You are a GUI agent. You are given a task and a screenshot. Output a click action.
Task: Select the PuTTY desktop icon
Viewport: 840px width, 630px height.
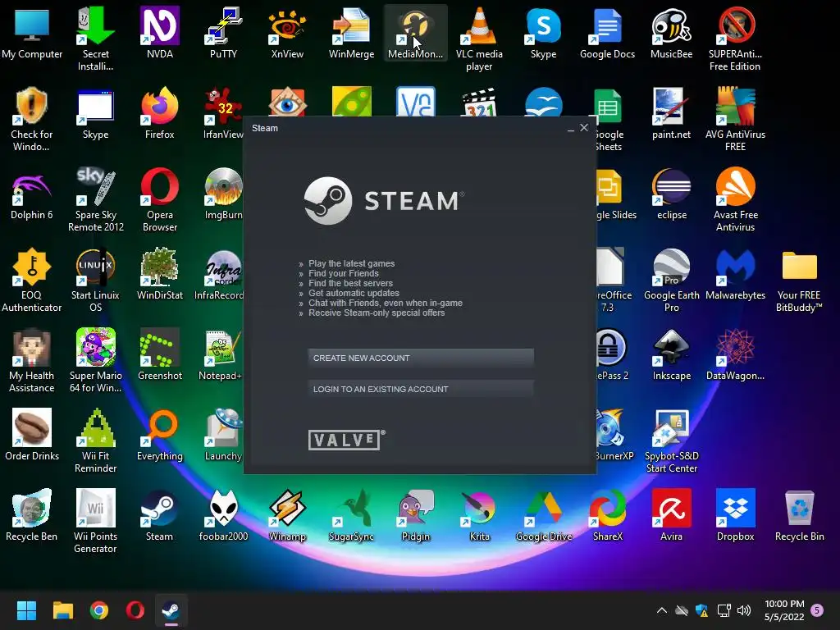pyautogui.click(x=223, y=34)
